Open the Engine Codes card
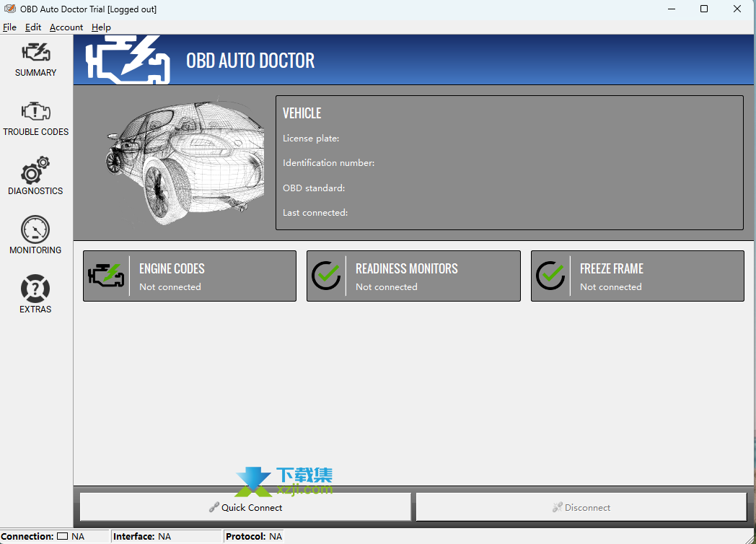 tap(190, 276)
